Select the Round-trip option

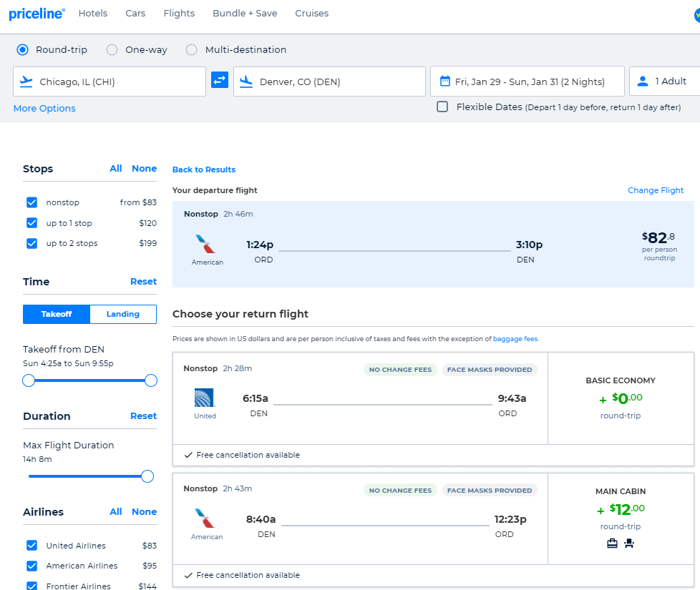(22, 49)
